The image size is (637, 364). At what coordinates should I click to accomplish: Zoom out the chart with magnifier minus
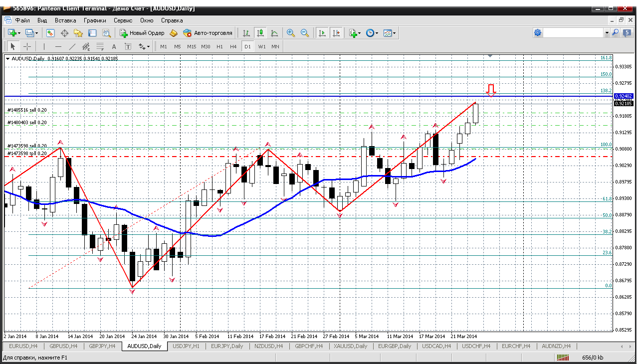pos(304,33)
